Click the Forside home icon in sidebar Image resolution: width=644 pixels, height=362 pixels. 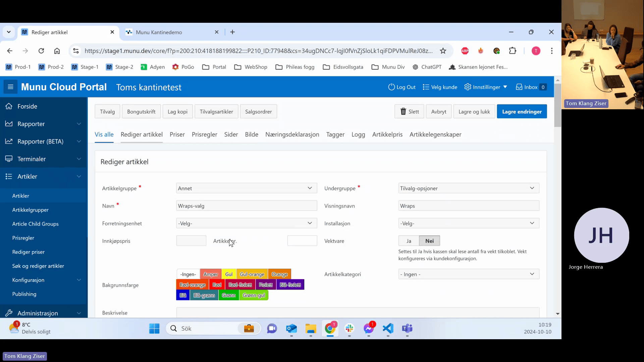point(9,106)
